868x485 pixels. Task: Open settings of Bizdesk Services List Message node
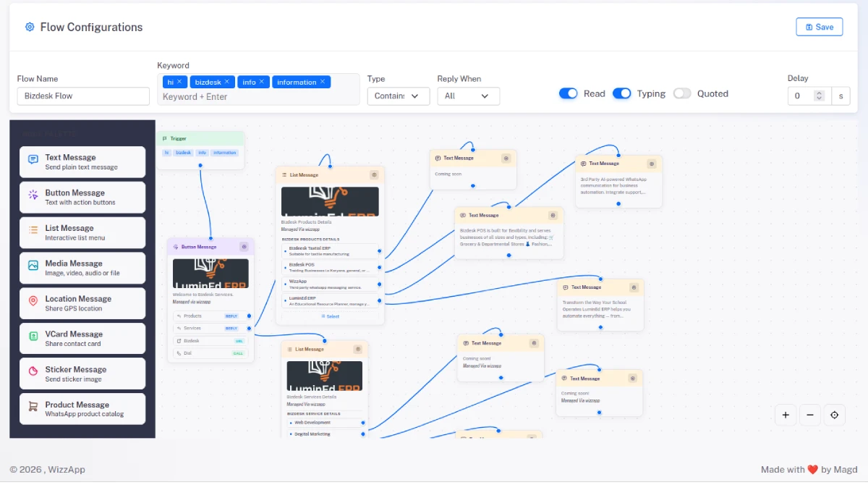(x=357, y=349)
